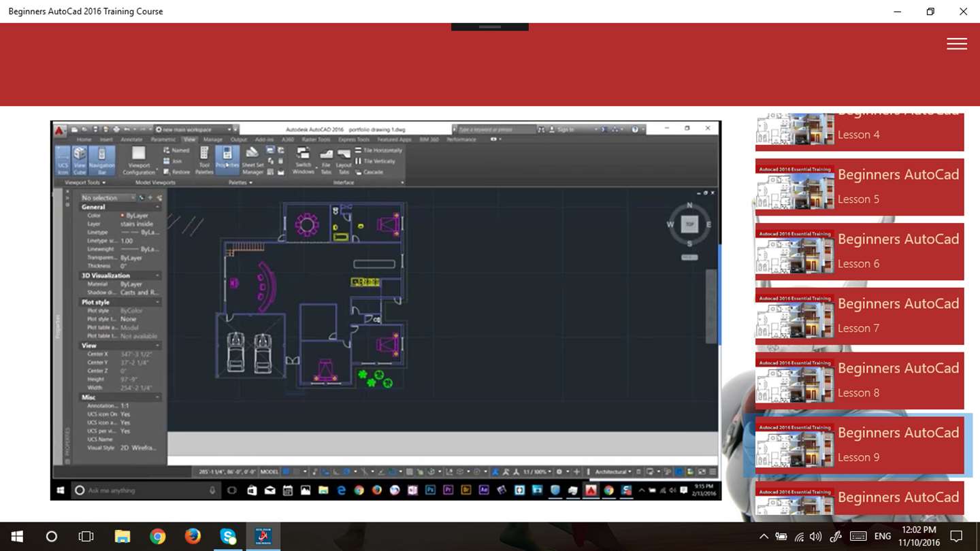980x551 pixels.
Task: Click Cascade windows in the ribbon
Action: point(369,172)
